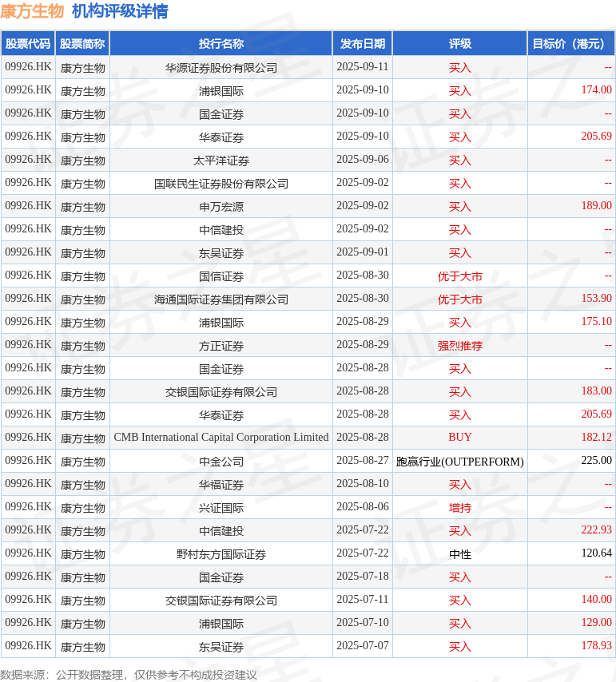Click target price 178.93
The height and width of the screenshot is (682, 616).
tap(596, 645)
